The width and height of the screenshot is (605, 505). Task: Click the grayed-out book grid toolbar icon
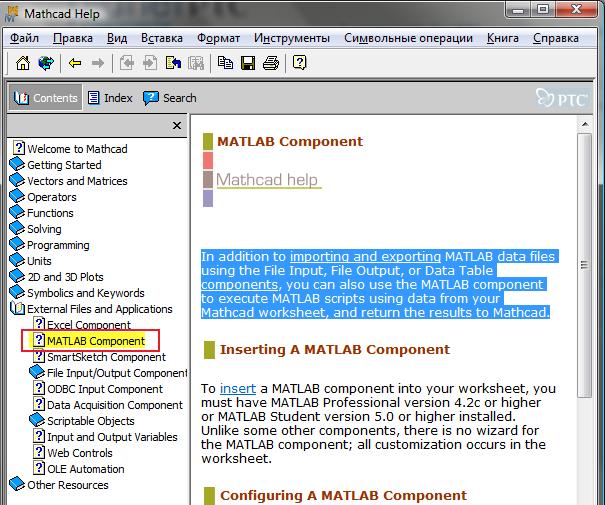click(196, 62)
